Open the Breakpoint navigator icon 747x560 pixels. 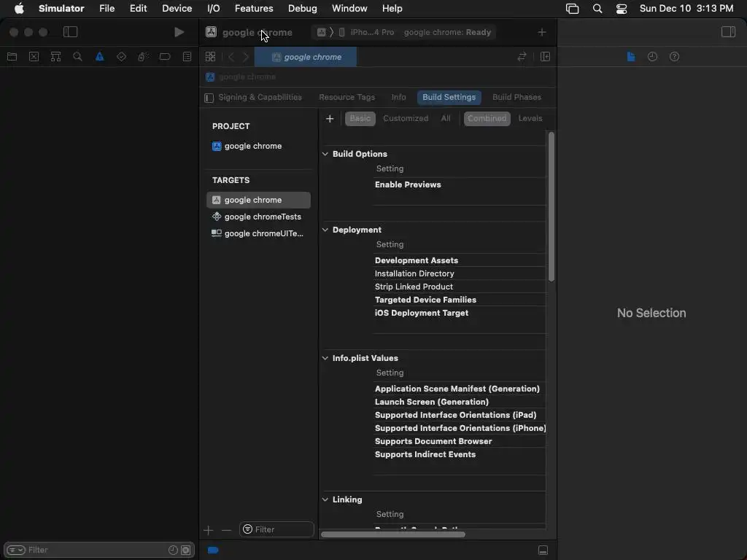(x=165, y=57)
